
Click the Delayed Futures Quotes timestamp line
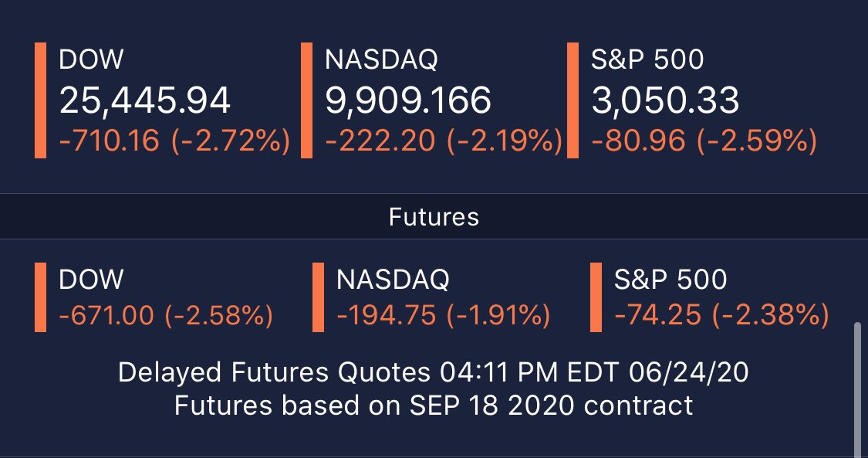tap(434, 373)
